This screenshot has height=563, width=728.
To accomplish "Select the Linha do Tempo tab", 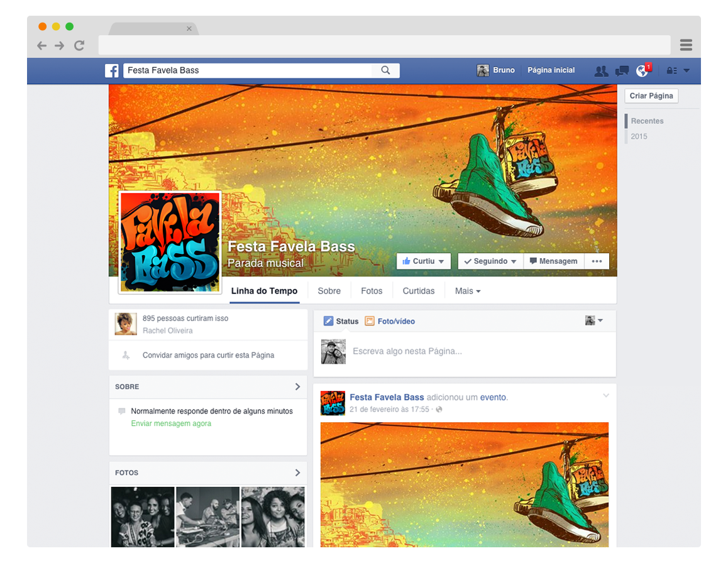I will (x=264, y=291).
